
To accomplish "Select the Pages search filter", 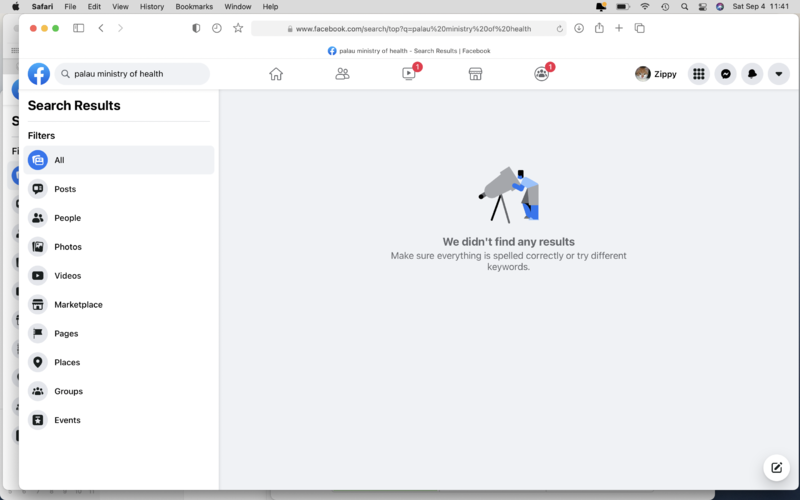I will 66,334.
